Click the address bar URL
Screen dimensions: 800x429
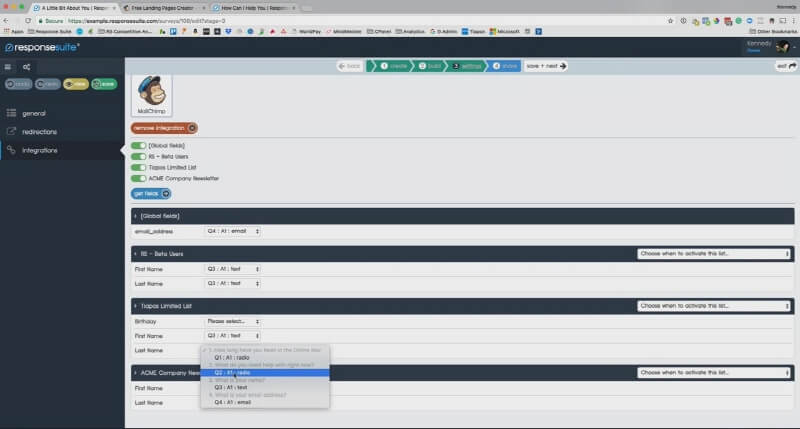tap(146, 21)
